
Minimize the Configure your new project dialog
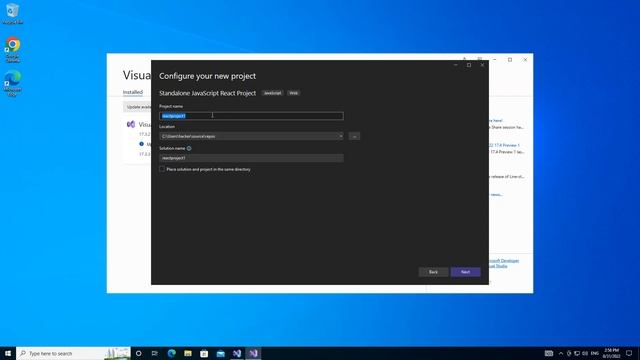tap(456, 65)
